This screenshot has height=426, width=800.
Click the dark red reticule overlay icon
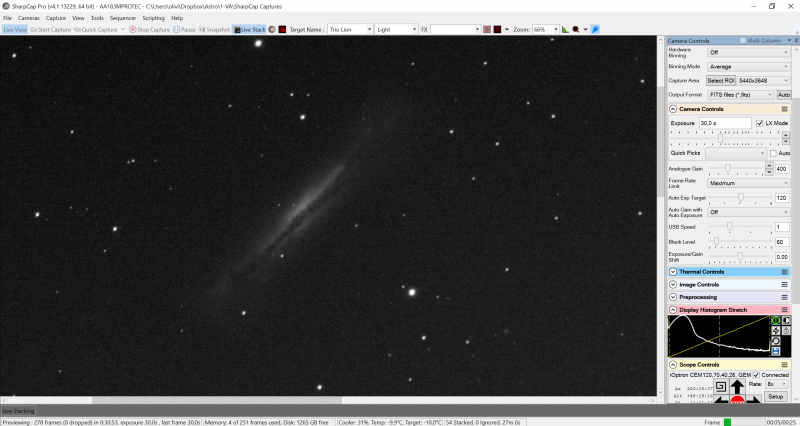(x=497, y=30)
